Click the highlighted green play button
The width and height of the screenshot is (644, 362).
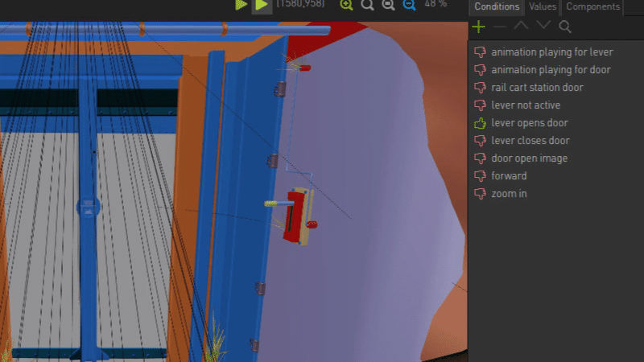click(x=262, y=6)
